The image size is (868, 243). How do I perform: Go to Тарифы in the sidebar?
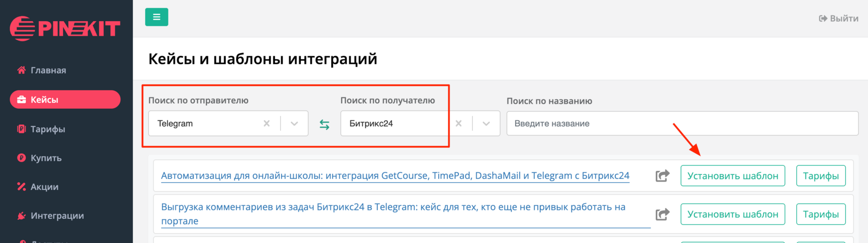(48, 129)
